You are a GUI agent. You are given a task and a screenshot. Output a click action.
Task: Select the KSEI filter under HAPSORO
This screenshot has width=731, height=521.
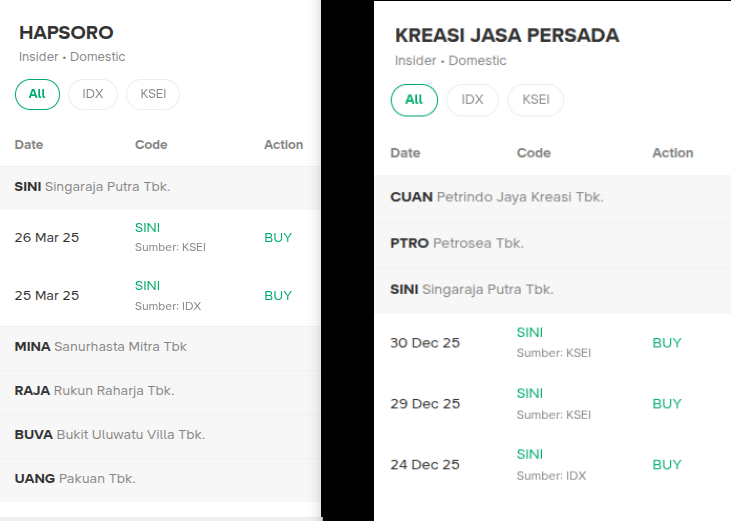(153, 94)
